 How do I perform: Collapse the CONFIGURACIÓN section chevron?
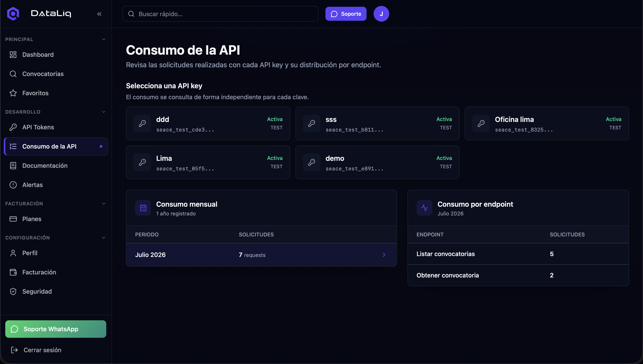(x=104, y=237)
